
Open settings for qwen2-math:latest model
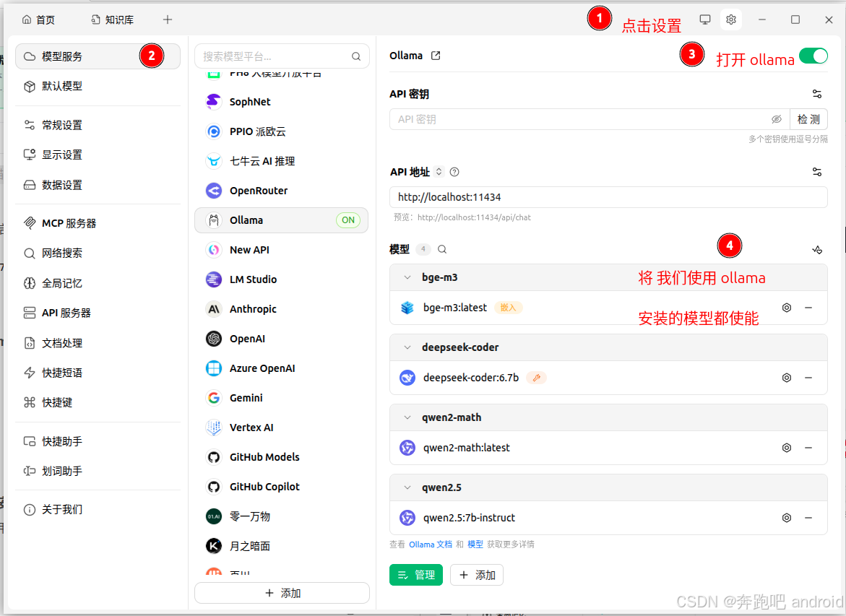787,448
